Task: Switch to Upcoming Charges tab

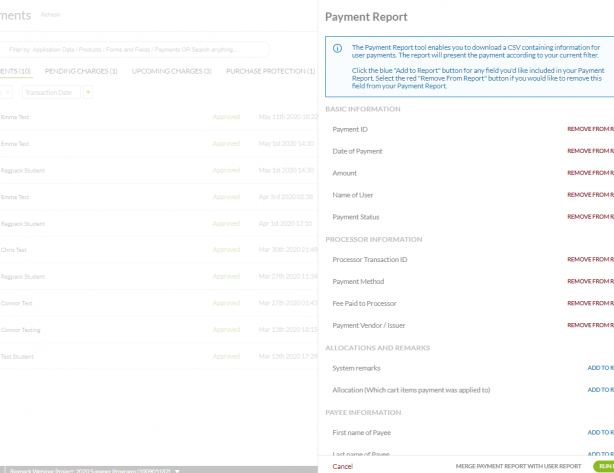Action: point(172,71)
